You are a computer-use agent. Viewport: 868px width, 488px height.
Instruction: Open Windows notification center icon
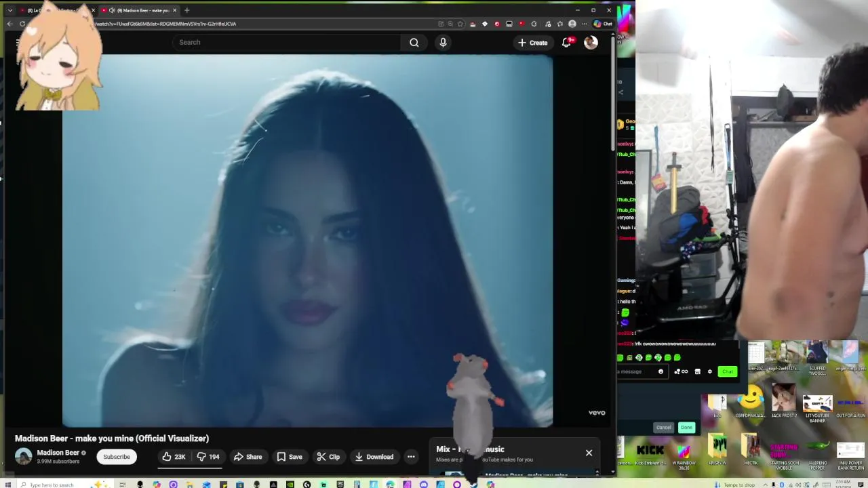coord(861,484)
